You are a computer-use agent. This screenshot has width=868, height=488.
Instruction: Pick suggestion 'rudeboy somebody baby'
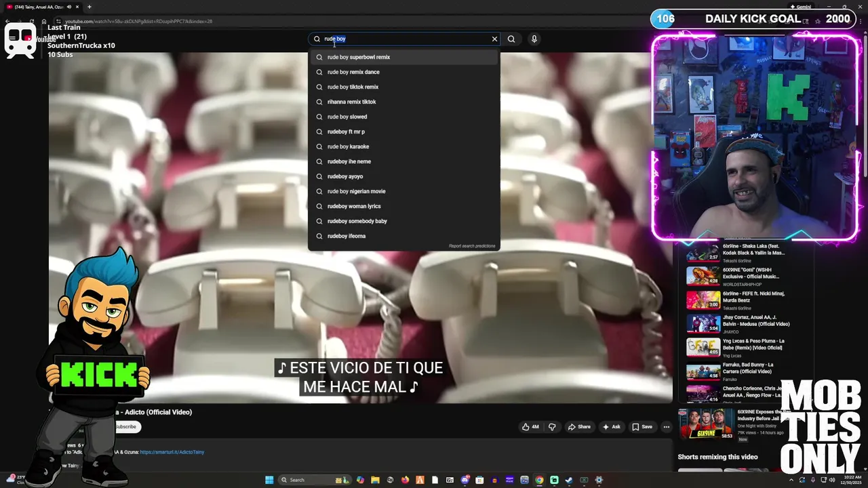tap(404, 221)
